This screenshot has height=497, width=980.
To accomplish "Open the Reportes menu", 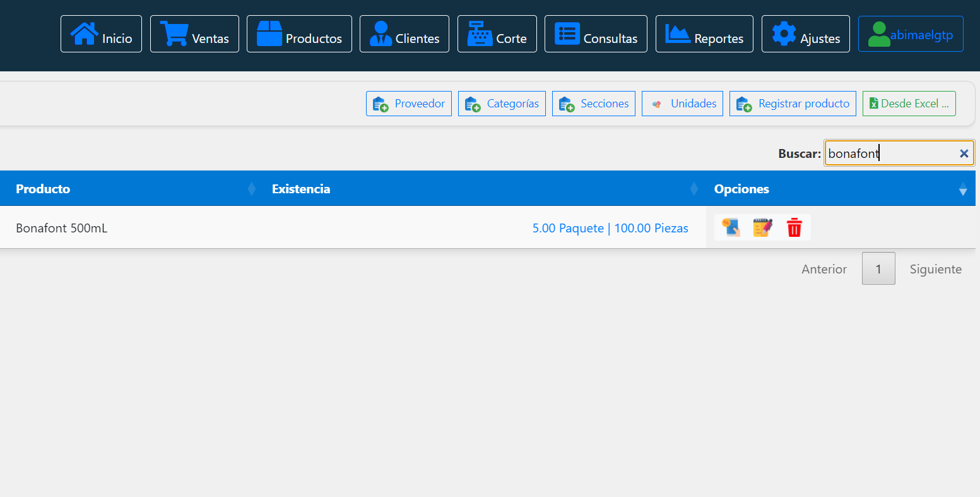I will point(704,33).
